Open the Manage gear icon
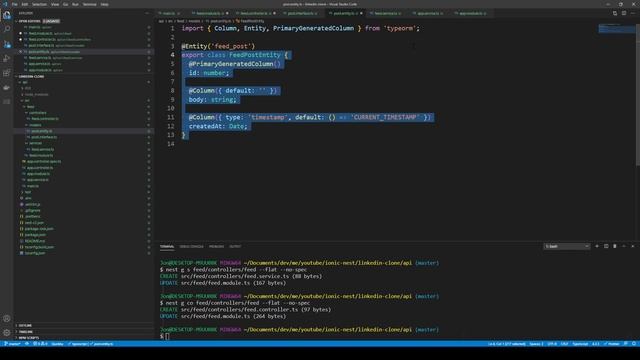This screenshot has width=640, height=360. point(7,333)
